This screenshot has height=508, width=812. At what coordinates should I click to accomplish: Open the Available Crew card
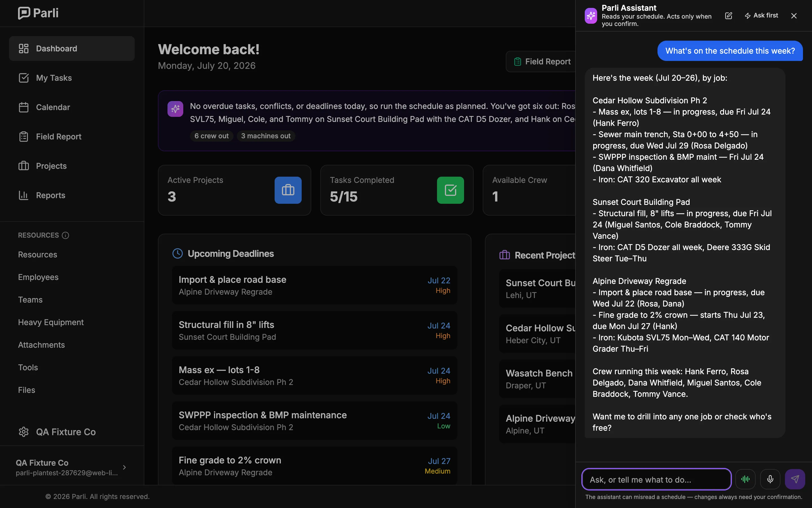(x=529, y=190)
